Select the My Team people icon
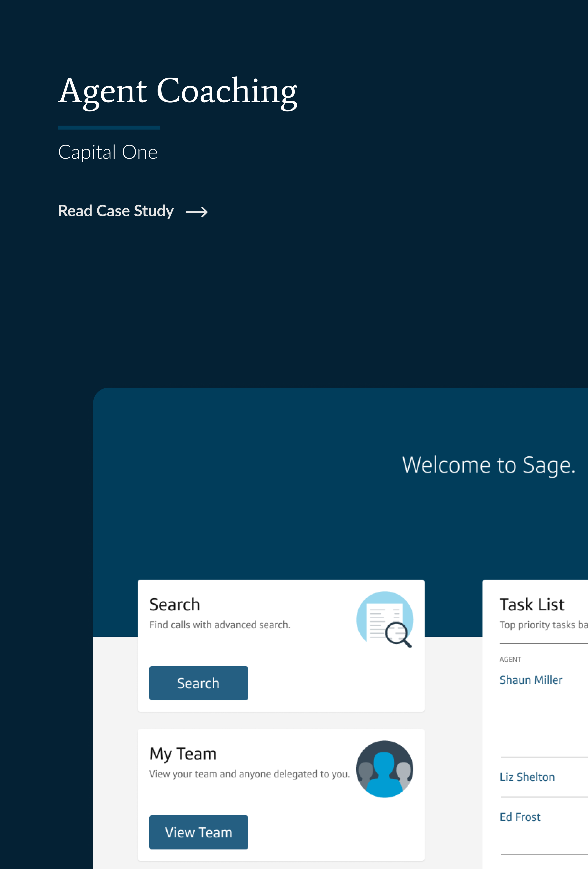Image resolution: width=588 pixels, height=869 pixels. coord(385,769)
